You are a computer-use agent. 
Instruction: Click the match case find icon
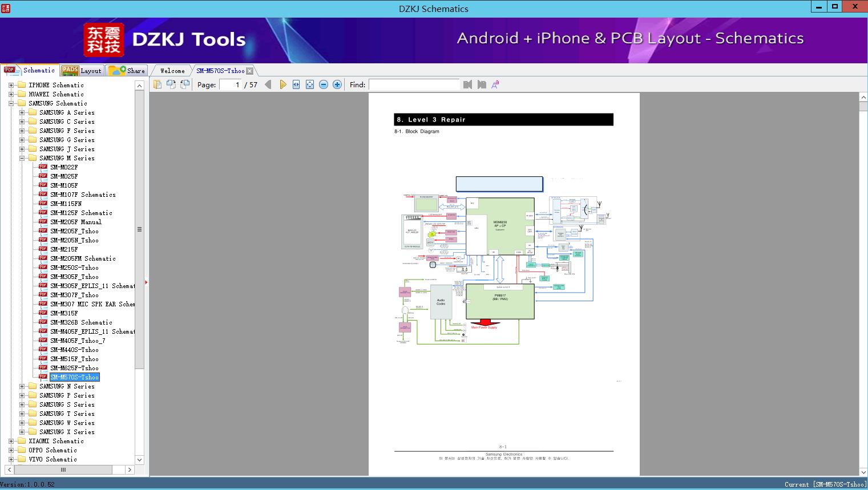[495, 84]
